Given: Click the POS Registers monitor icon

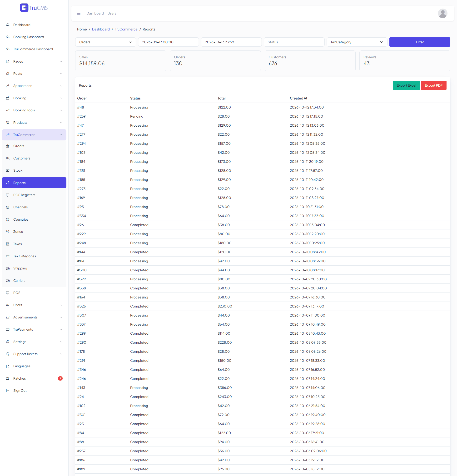Looking at the screenshot, I should (x=8, y=195).
